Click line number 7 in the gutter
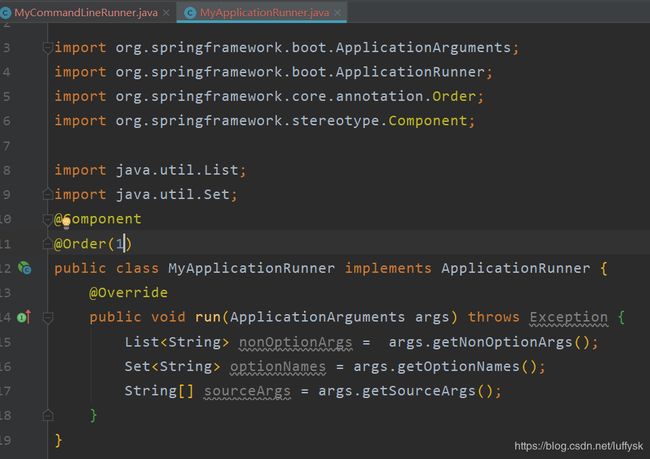The height and width of the screenshot is (459, 650). point(6,146)
